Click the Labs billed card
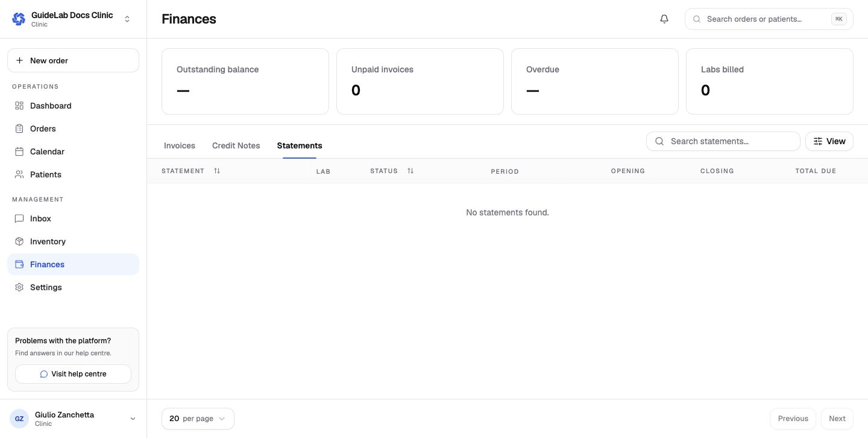This screenshot has height=438, width=868. (770, 81)
